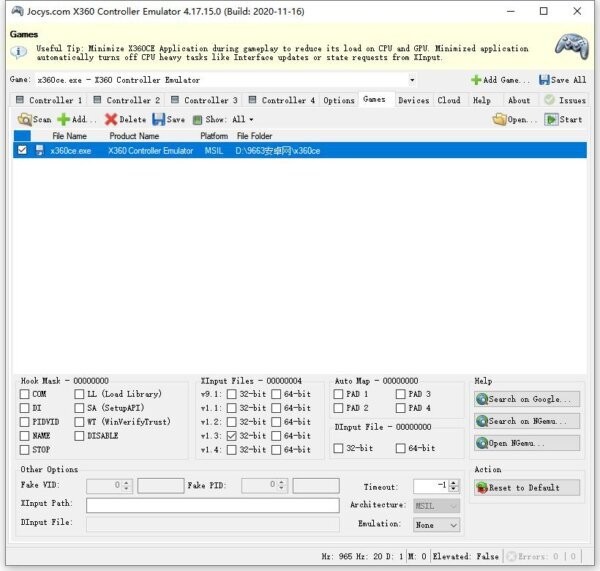Open the Devices tab
Viewport: 600px width, 571px height.
pyautogui.click(x=414, y=100)
